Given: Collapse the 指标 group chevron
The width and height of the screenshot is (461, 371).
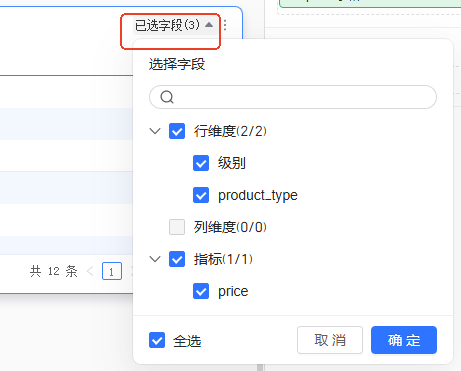Looking at the screenshot, I should pos(155,259).
